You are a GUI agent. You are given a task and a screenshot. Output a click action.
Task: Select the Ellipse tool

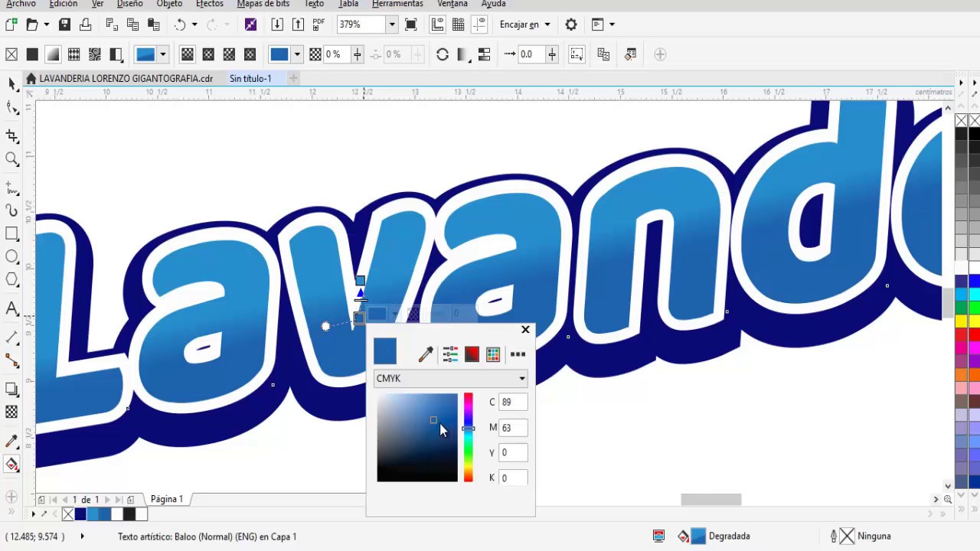coord(11,256)
